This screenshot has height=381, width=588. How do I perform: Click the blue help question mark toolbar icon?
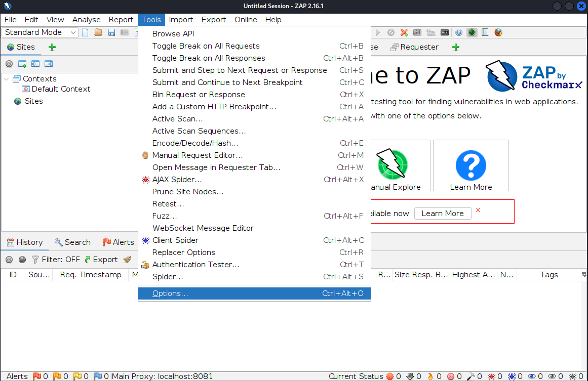(459, 32)
